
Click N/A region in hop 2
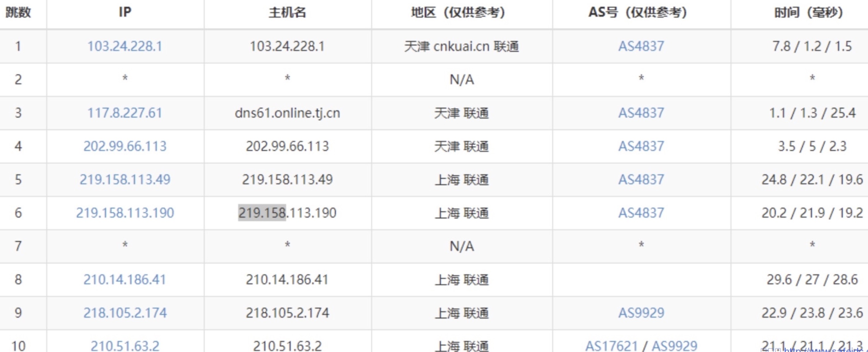point(462,80)
